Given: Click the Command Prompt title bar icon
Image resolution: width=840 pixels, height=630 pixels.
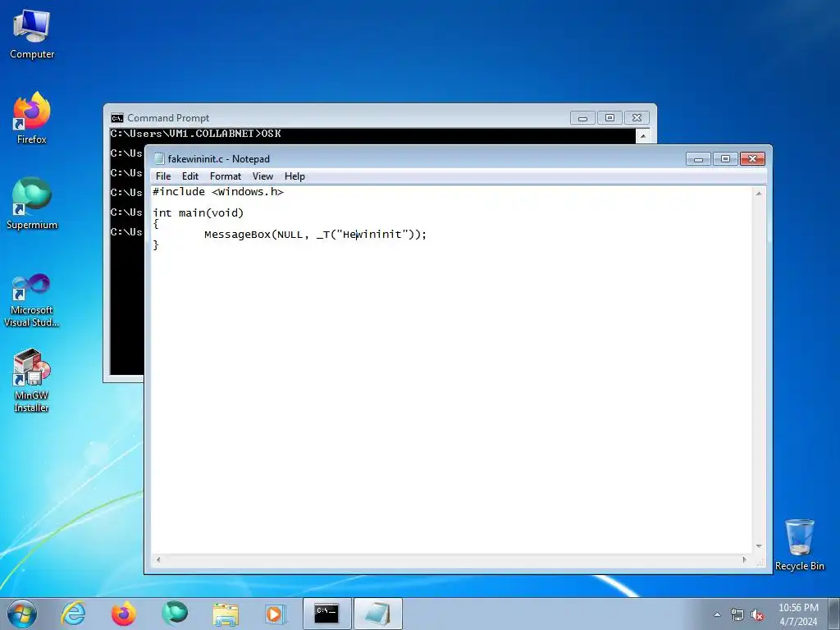Looking at the screenshot, I should point(116,118).
